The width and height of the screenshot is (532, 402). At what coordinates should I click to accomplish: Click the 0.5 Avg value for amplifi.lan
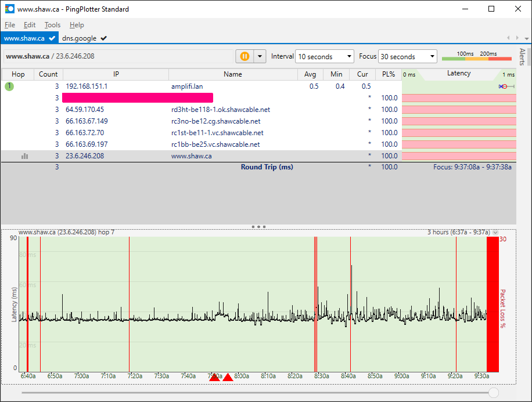pyautogui.click(x=314, y=86)
